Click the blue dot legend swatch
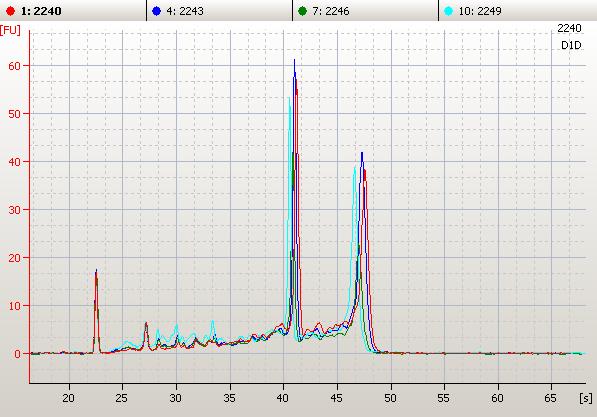Viewport: 597px width, 417px height. point(156,11)
